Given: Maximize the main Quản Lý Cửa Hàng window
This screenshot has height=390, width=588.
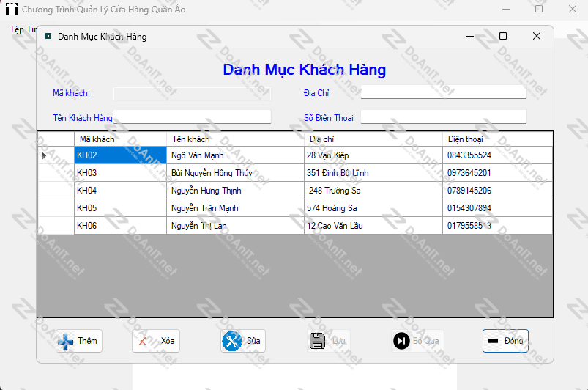Looking at the screenshot, I should pyautogui.click(x=539, y=9).
